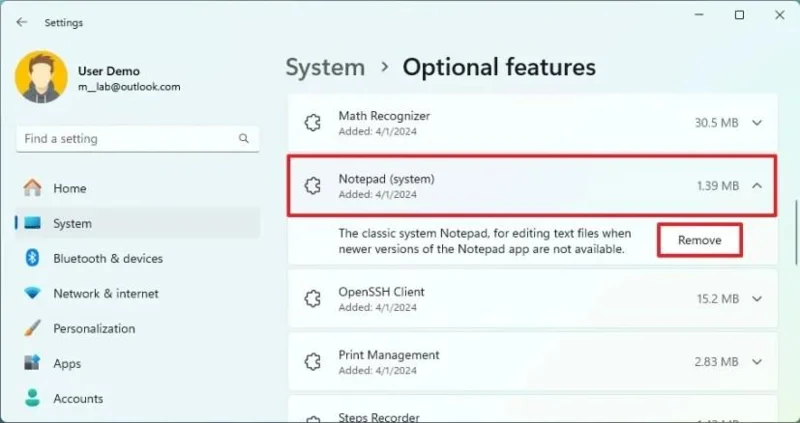Remove the Notepad (system) feature
The width and height of the screenshot is (800, 423).
click(x=699, y=240)
